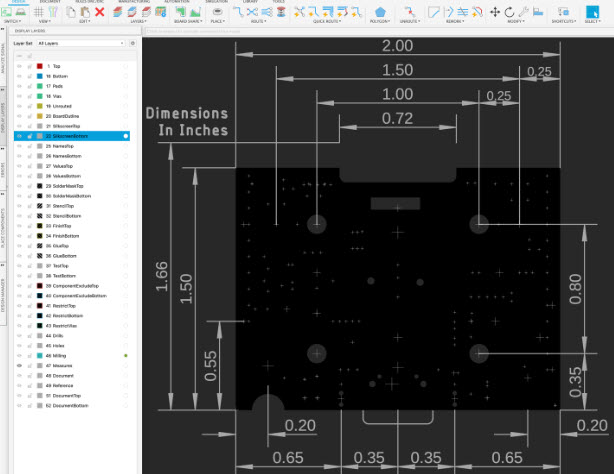Screen dimensions: 614x474
Task: Click the Paste clipboard icon
Action: pos(85,12)
